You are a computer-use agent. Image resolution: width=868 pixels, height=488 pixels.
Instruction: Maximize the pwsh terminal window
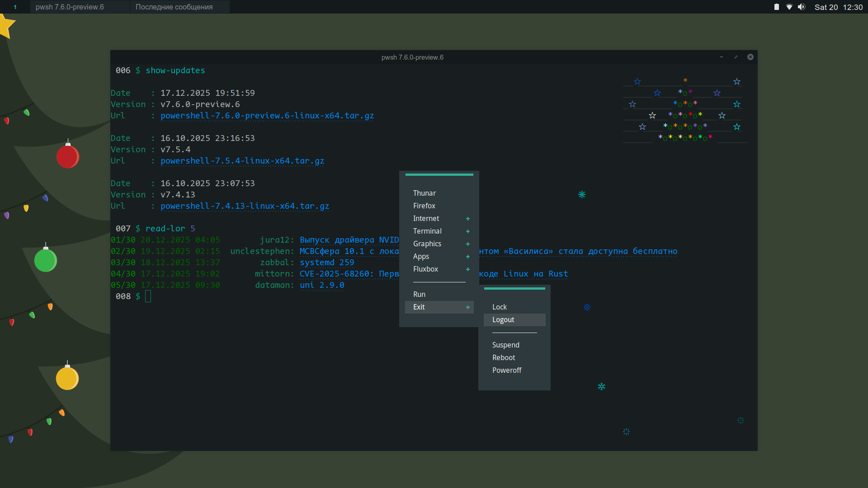736,57
